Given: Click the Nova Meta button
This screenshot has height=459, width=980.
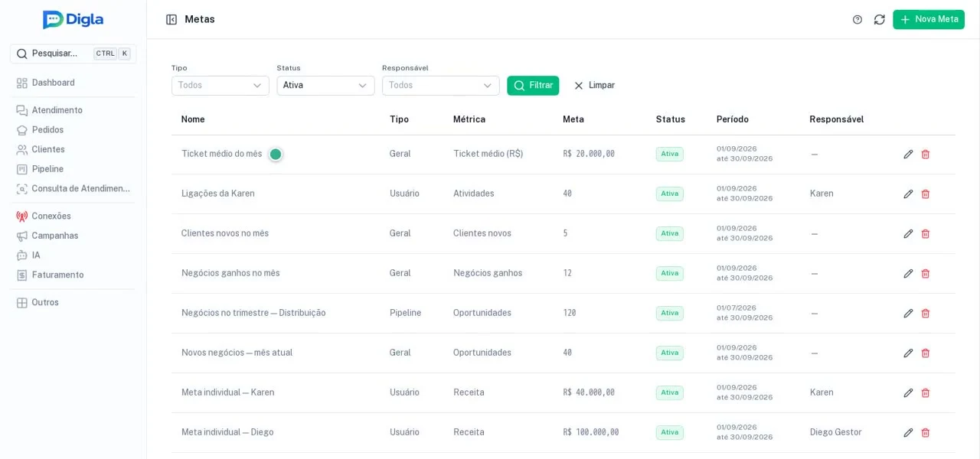Looking at the screenshot, I should coord(929,20).
